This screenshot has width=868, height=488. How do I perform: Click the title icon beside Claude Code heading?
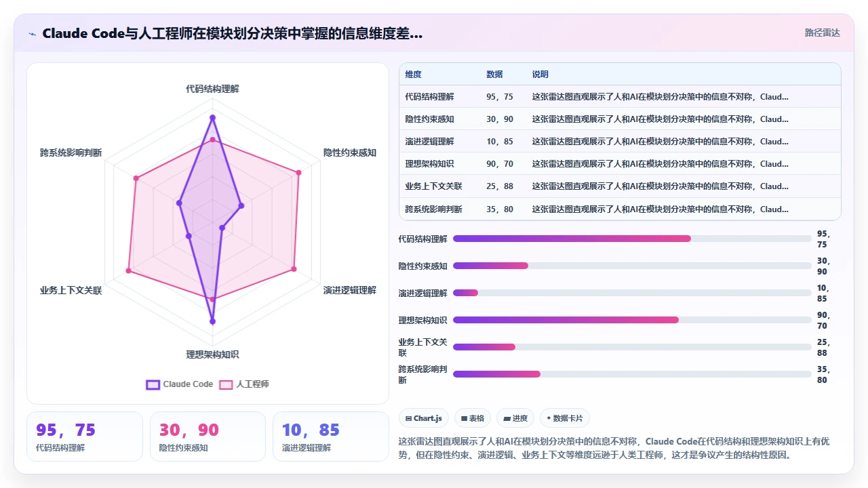pyautogui.click(x=33, y=34)
